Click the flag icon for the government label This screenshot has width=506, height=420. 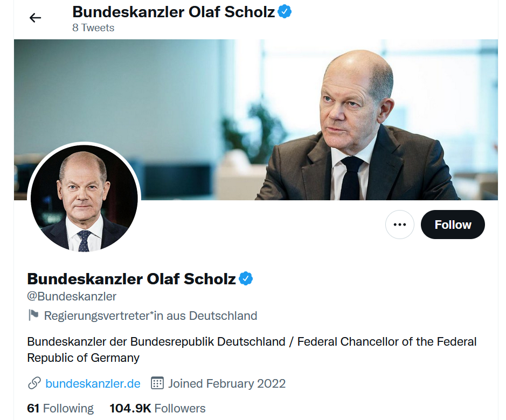pos(33,315)
